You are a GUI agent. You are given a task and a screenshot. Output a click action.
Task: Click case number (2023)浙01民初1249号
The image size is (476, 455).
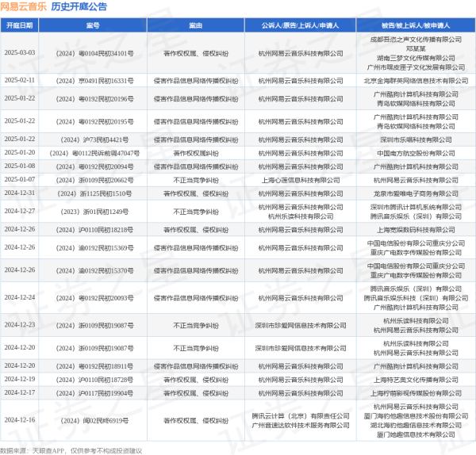point(94,212)
